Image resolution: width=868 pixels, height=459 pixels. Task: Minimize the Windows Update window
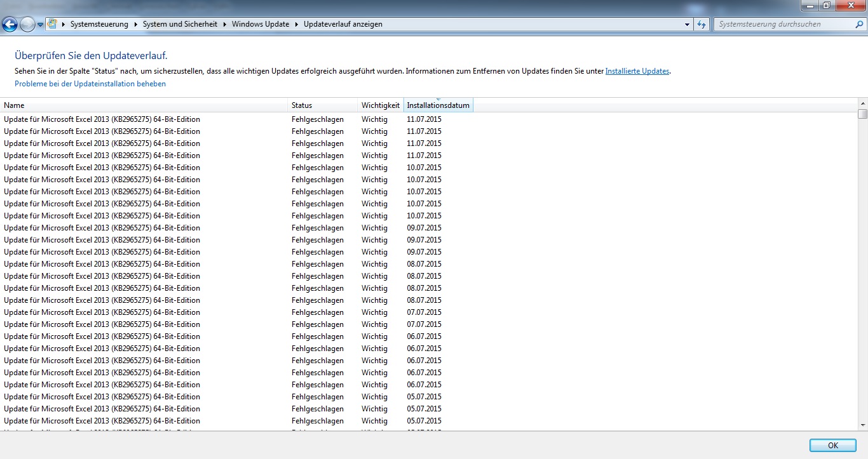click(x=810, y=5)
